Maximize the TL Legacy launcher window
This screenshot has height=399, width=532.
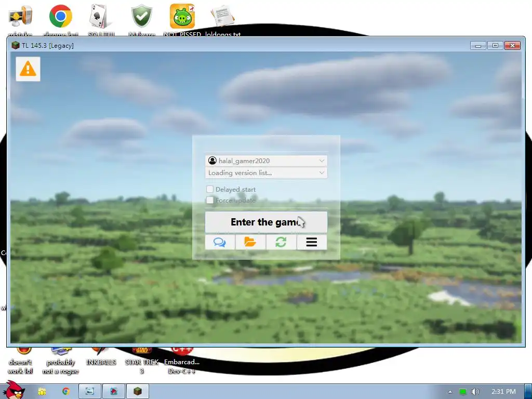click(495, 46)
